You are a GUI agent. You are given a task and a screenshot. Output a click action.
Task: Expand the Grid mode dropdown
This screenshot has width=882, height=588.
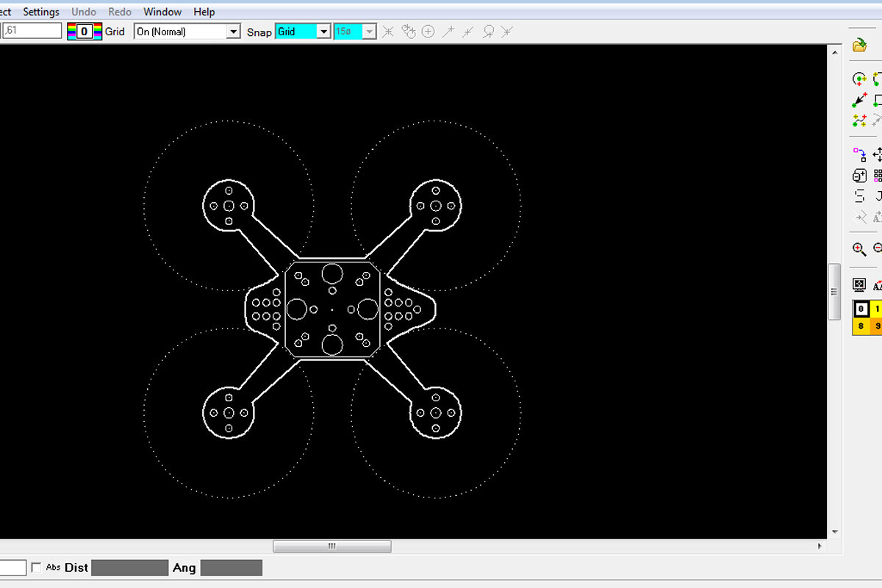point(233,32)
